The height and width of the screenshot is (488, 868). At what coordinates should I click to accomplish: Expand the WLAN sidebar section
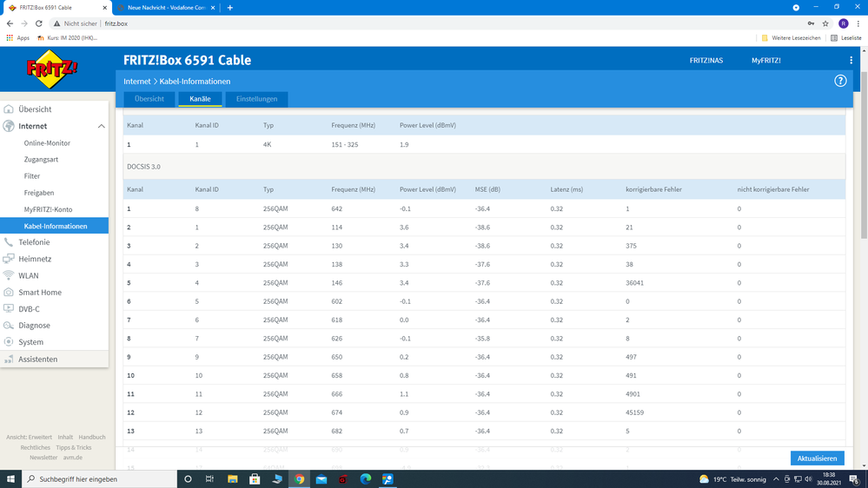pos(29,275)
